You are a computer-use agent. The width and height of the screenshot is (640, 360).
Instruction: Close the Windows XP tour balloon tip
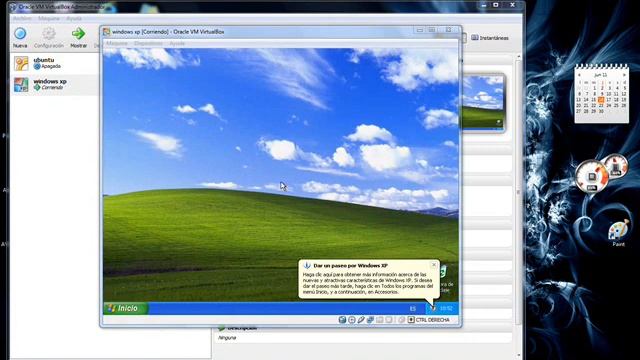point(434,265)
